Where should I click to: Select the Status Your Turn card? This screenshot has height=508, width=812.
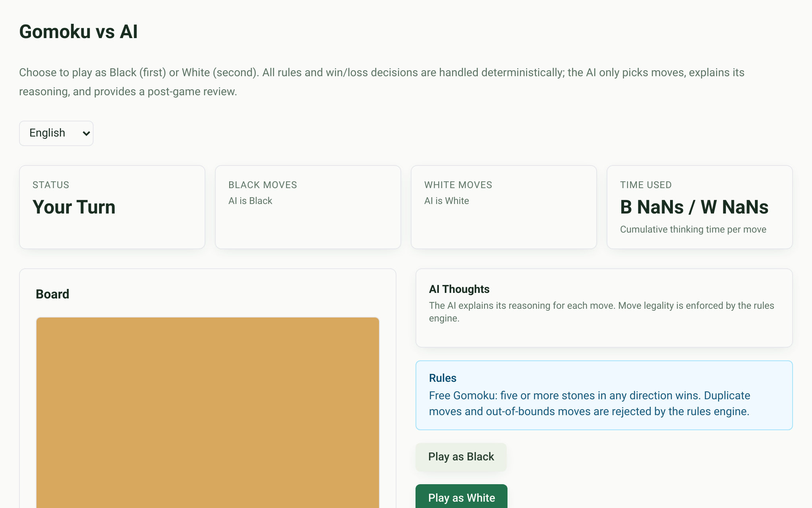[112, 207]
